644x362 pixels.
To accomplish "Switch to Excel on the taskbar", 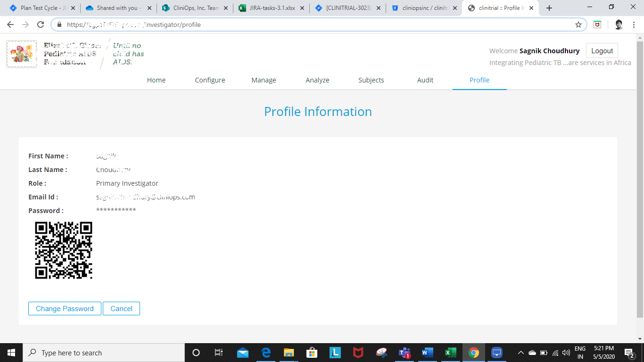I will click(x=451, y=353).
